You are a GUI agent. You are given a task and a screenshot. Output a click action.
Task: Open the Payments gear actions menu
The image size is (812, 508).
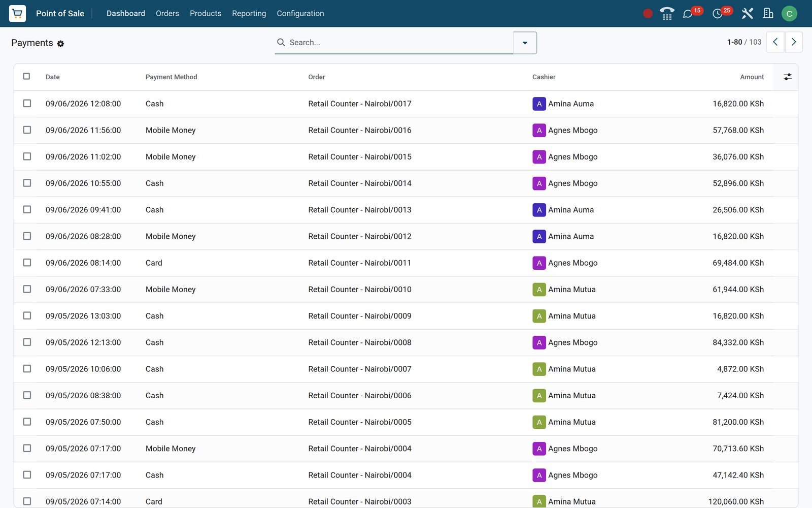pyautogui.click(x=60, y=44)
